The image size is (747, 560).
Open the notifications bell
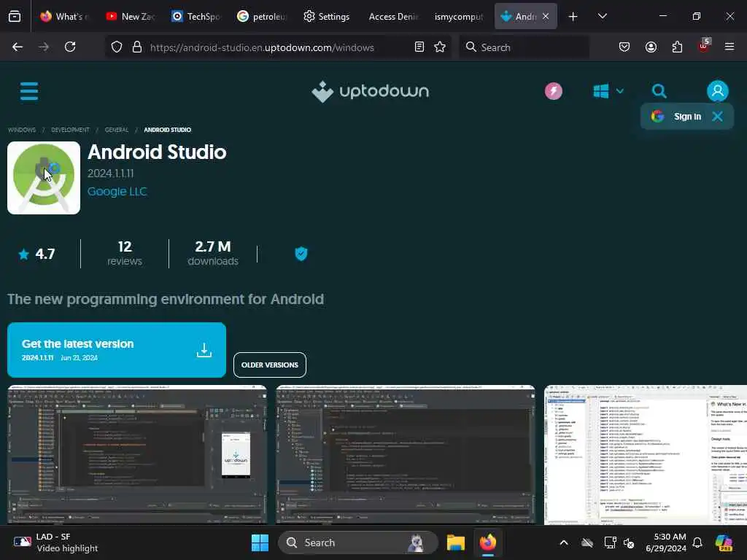click(x=697, y=542)
